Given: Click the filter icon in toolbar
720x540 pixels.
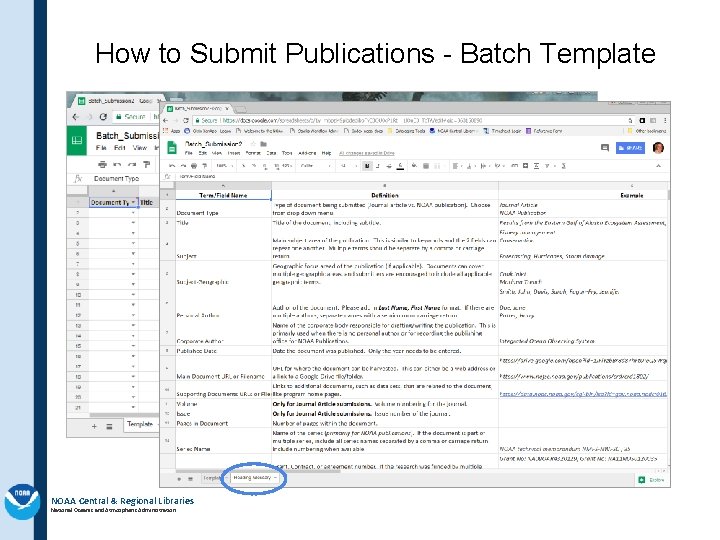Looking at the screenshot, I should point(547,166).
